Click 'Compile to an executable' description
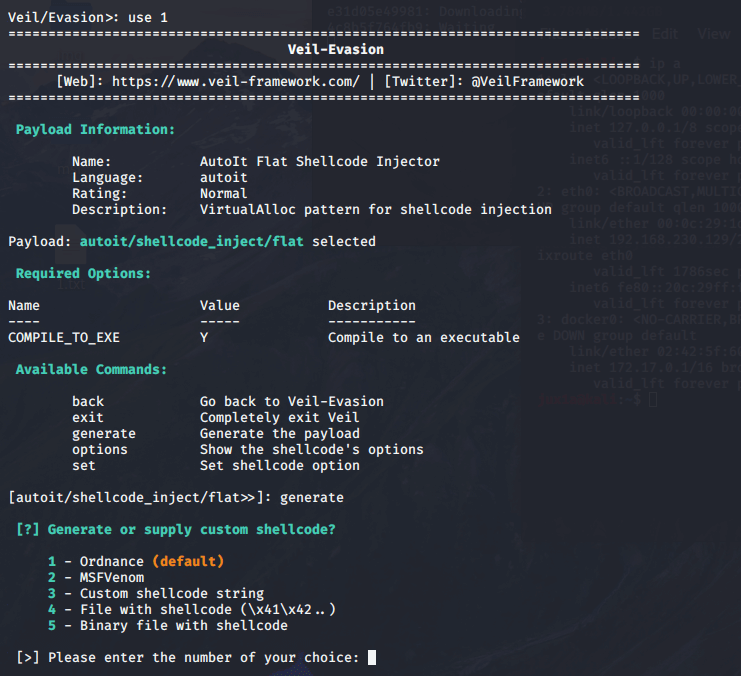Screen dimensions: 741x676 click(423, 338)
